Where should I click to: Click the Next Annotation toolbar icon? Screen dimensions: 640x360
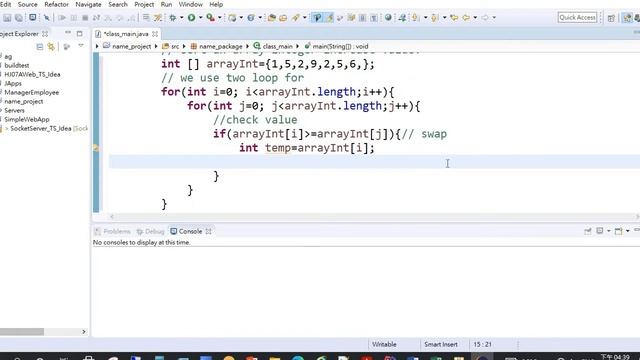pyautogui.click(x=416, y=18)
